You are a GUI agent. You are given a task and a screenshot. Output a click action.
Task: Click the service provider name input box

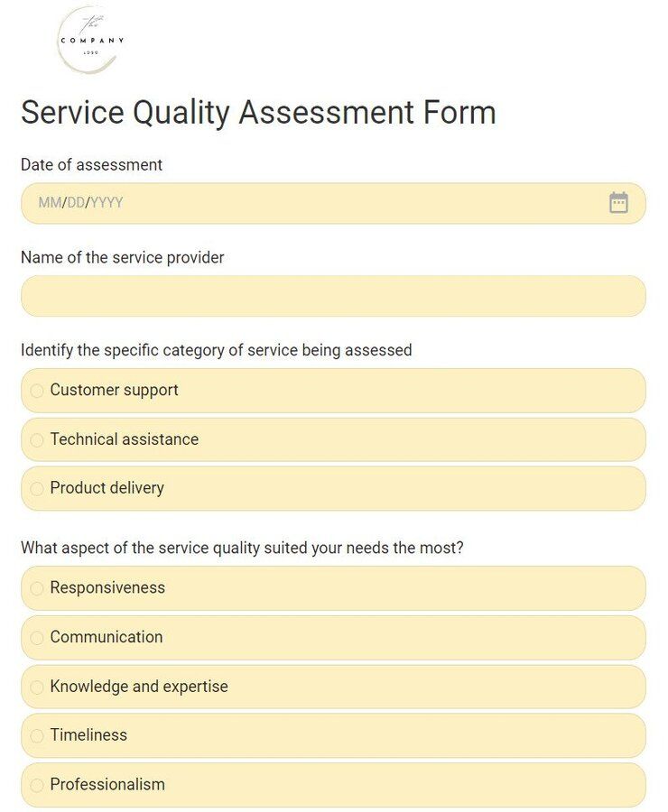[334, 296]
